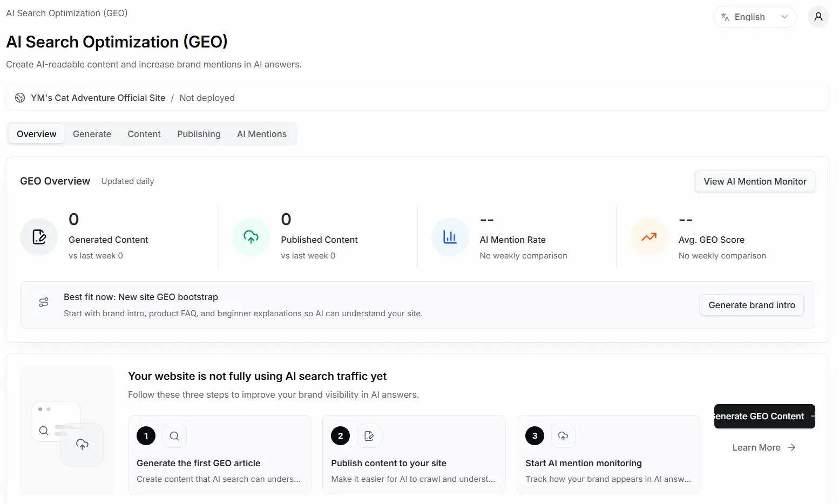
Task: Click the Published Content cloud upload icon
Action: tap(251, 237)
